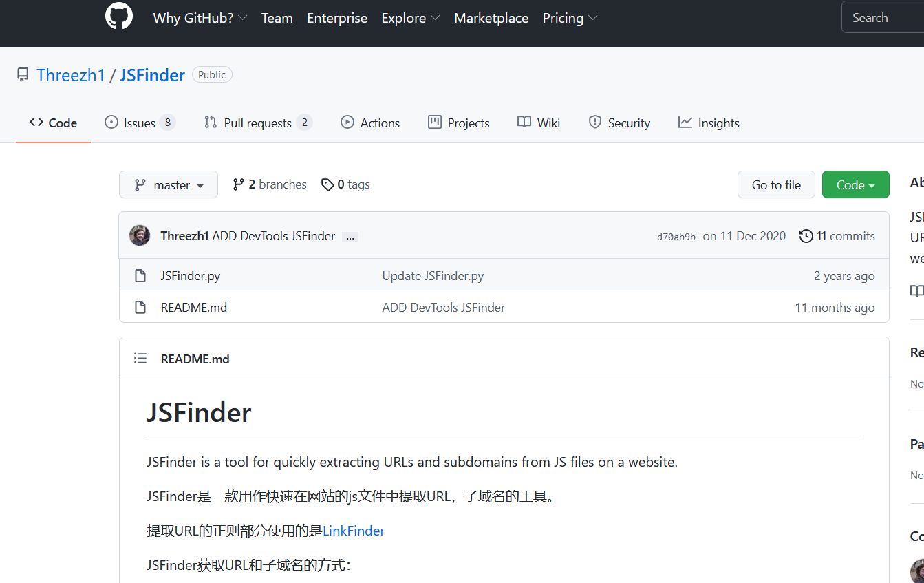Click the Security shield icon
Screen dimensions: 924x583
(x=595, y=122)
